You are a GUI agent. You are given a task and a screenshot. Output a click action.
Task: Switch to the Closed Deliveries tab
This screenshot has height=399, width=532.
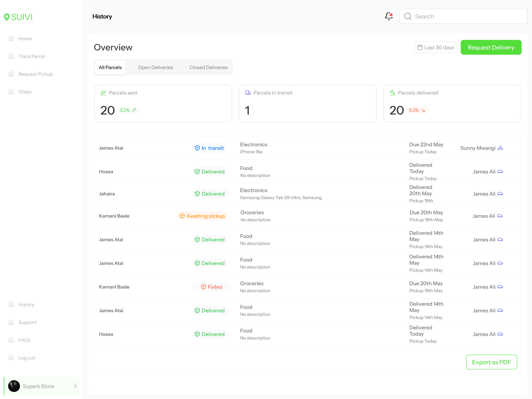click(x=208, y=67)
